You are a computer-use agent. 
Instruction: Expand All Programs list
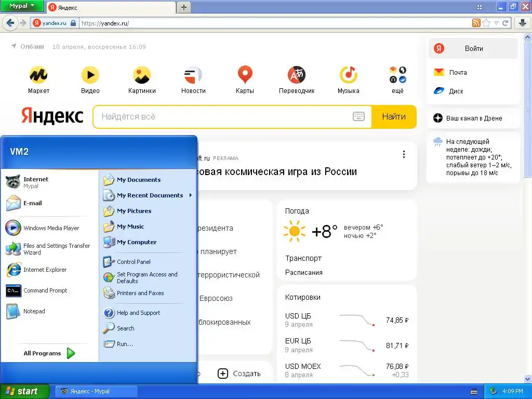pos(49,353)
